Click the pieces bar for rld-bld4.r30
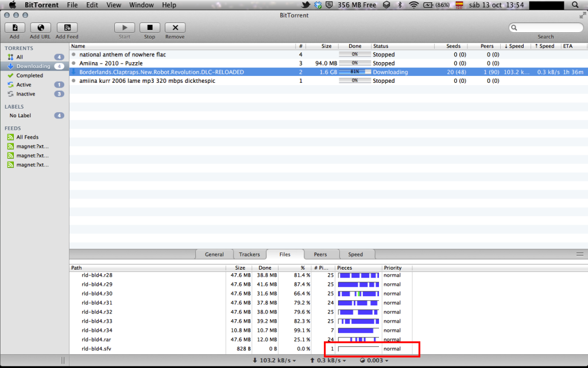This screenshot has height=368, width=588. pos(358,294)
